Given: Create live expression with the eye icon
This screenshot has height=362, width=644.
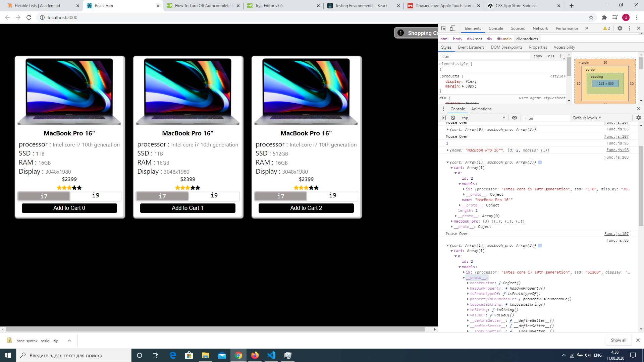Looking at the screenshot, I should coord(515,118).
